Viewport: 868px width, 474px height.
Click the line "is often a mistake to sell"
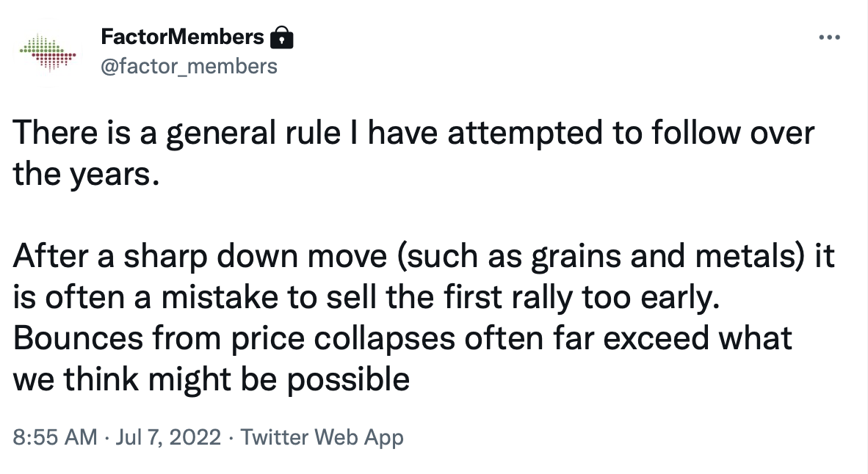[366, 298]
